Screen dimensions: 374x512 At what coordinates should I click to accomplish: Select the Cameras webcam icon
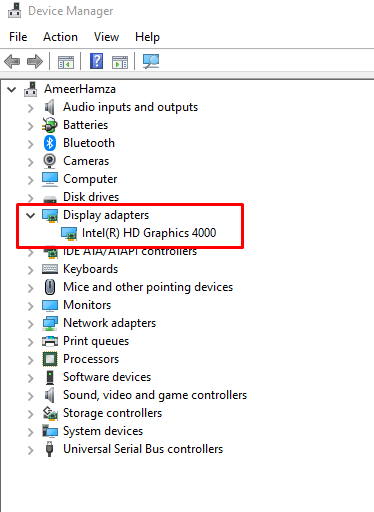pos(50,161)
